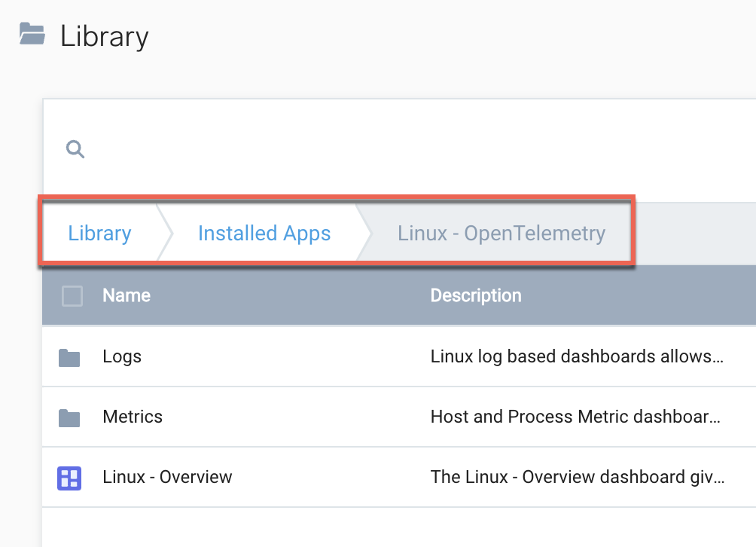The height and width of the screenshot is (547, 756).
Task: Click the Library page heading text
Action: point(105,36)
